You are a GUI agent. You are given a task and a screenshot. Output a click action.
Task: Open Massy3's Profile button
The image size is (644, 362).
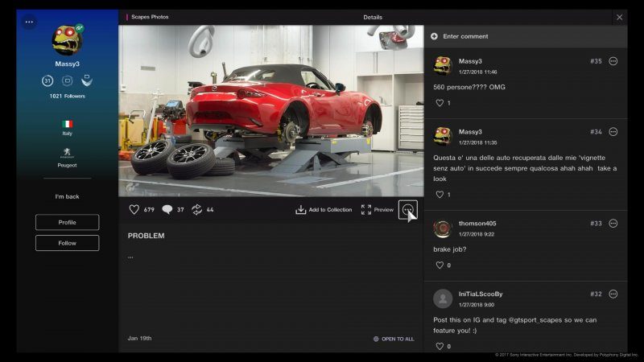(67, 222)
